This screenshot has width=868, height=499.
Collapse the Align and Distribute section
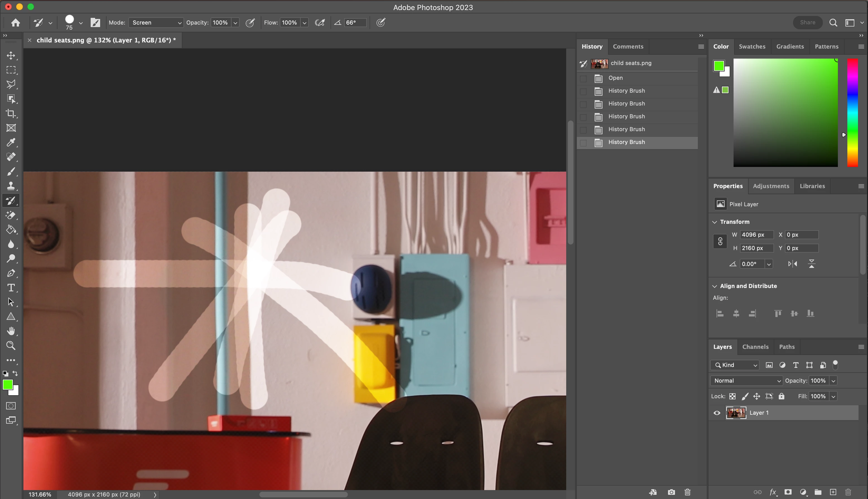tap(715, 286)
